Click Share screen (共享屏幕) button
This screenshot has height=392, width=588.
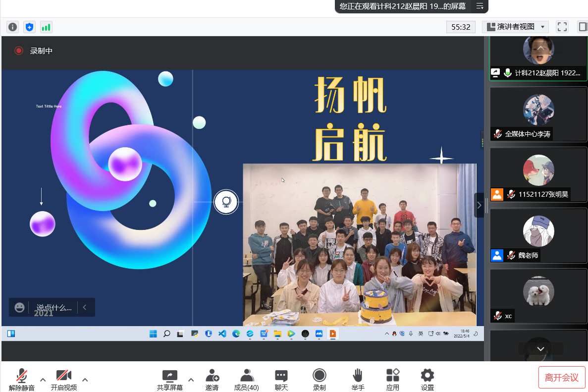pyautogui.click(x=170, y=380)
